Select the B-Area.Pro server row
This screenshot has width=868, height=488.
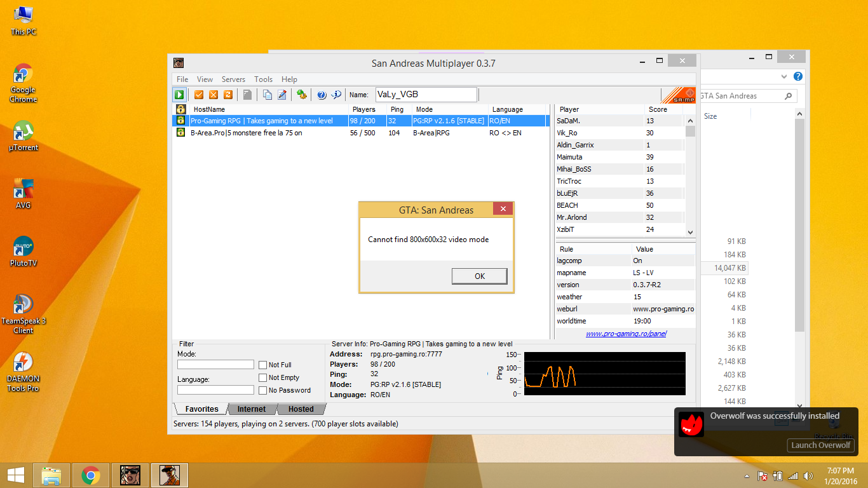[361, 133]
